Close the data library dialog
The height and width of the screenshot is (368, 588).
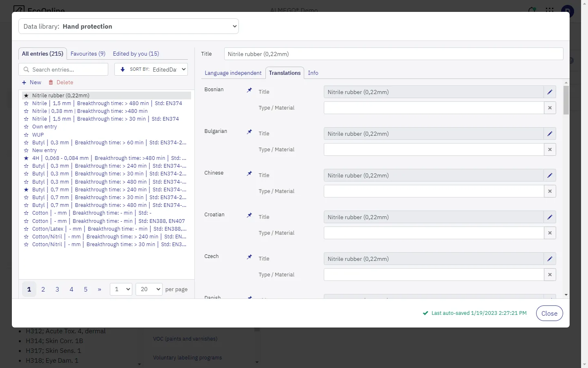pyautogui.click(x=549, y=313)
